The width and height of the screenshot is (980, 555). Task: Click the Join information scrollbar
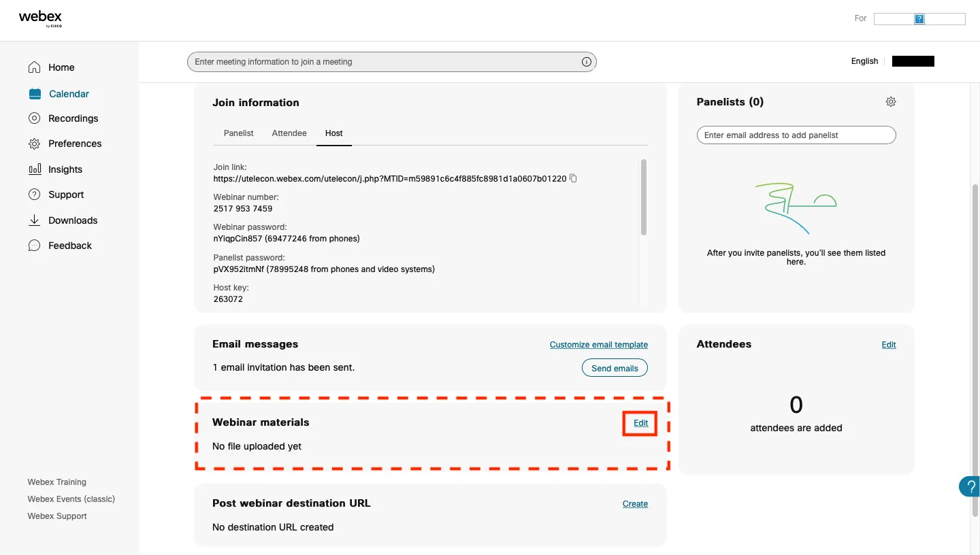tap(644, 197)
